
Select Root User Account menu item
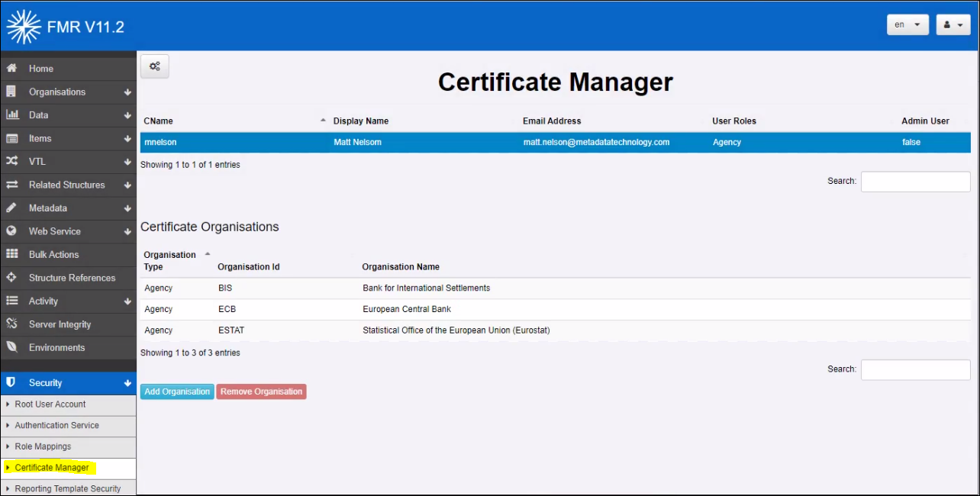click(x=50, y=404)
